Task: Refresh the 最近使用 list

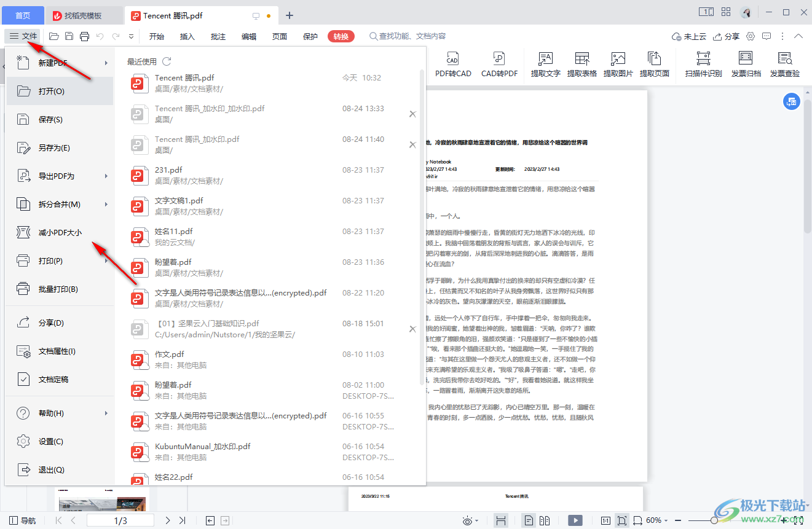Action: (x=167, y=61)
